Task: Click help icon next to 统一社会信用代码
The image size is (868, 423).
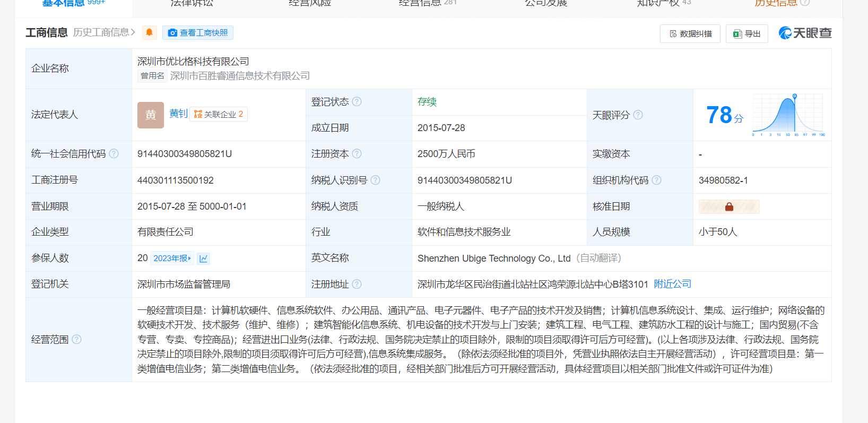Action: coord(114,154)
